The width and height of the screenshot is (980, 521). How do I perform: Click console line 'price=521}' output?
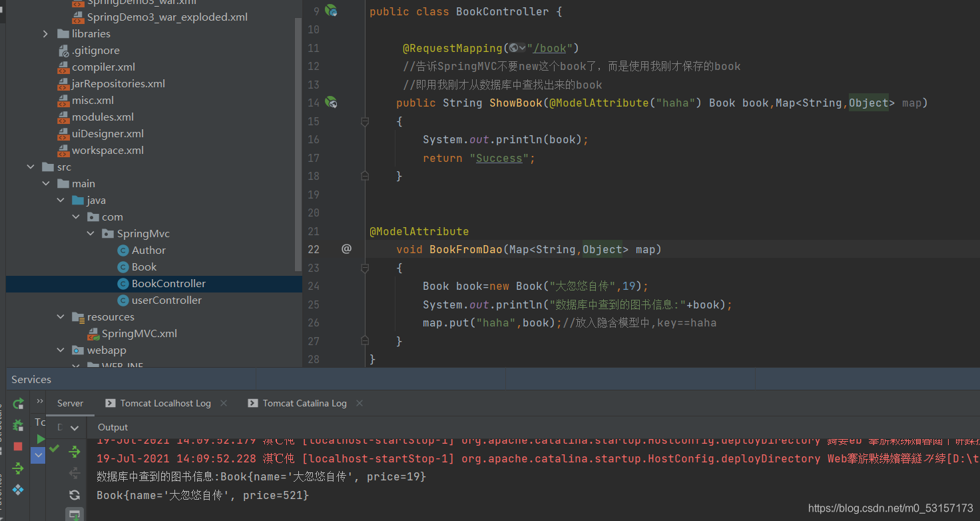coord(203,496)
